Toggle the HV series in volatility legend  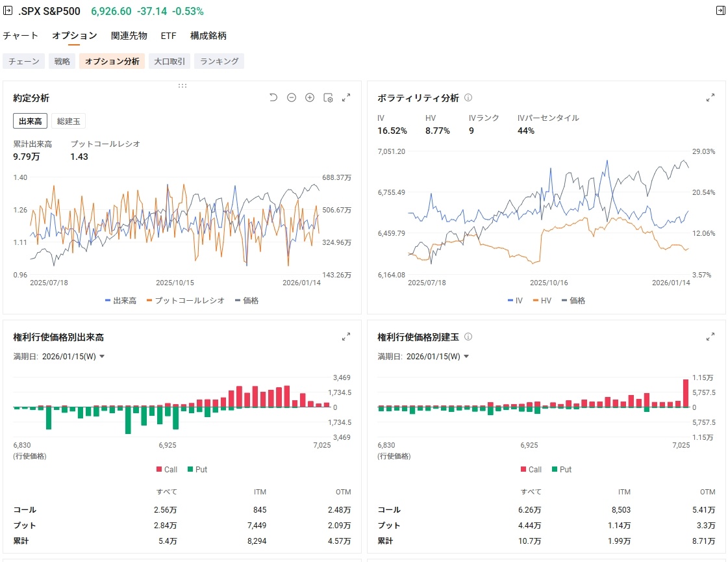(x=542, y=301)
